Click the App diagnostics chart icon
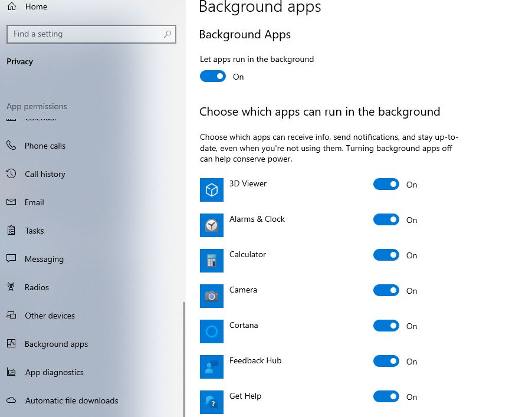The height and width of the screenshot is (417, 532). [x=11, y=372]
